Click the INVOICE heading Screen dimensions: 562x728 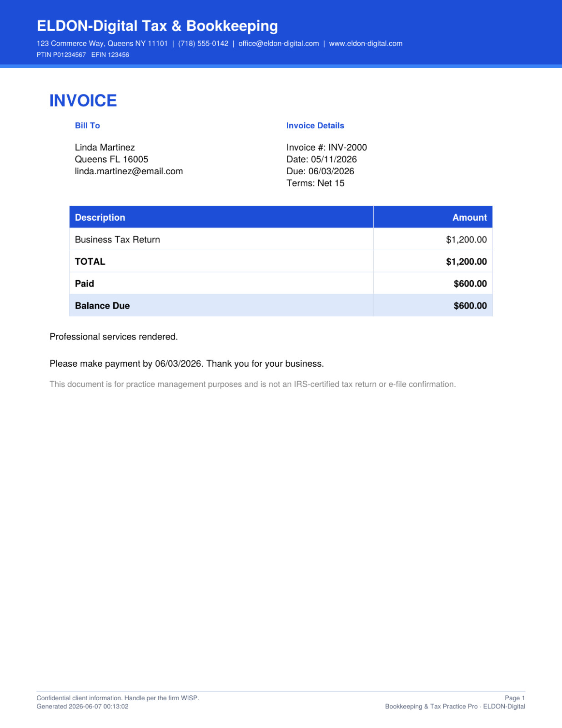tap(83, 101)
